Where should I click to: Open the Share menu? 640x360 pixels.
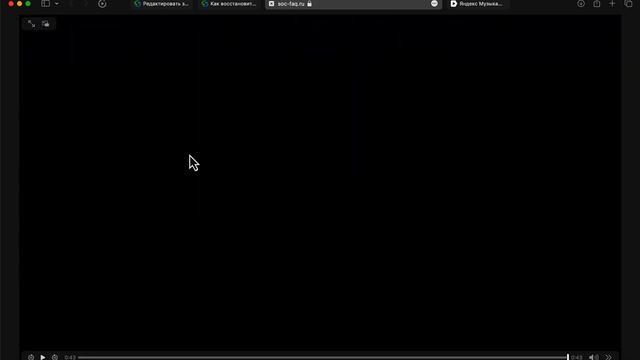click(x=597, y=4)
